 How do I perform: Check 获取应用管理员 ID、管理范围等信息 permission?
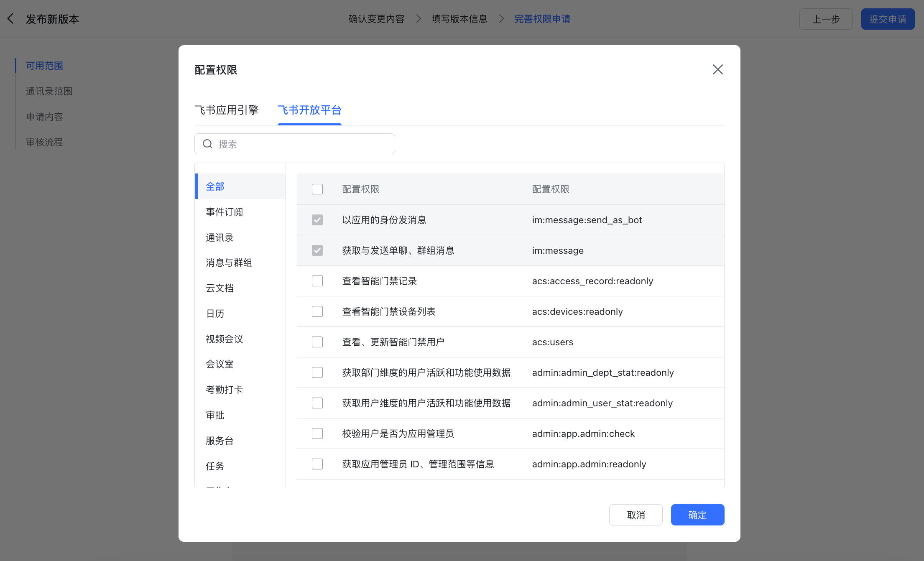(317, 464)
